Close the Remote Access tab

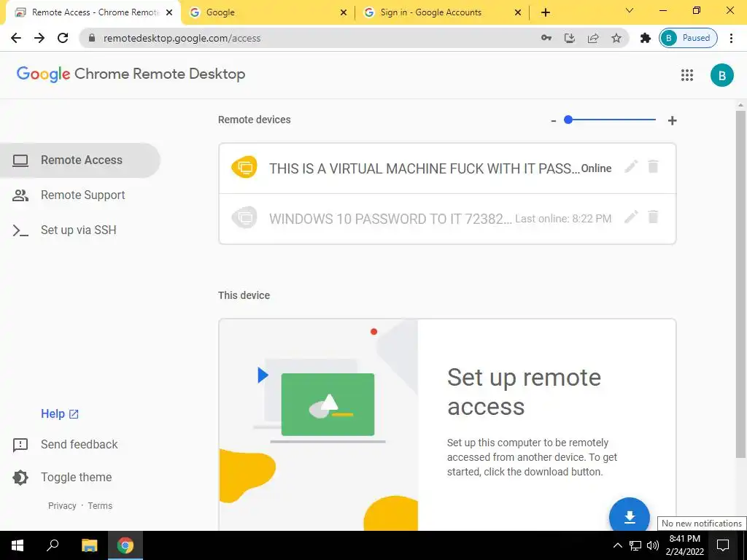(x=169, y=13)
